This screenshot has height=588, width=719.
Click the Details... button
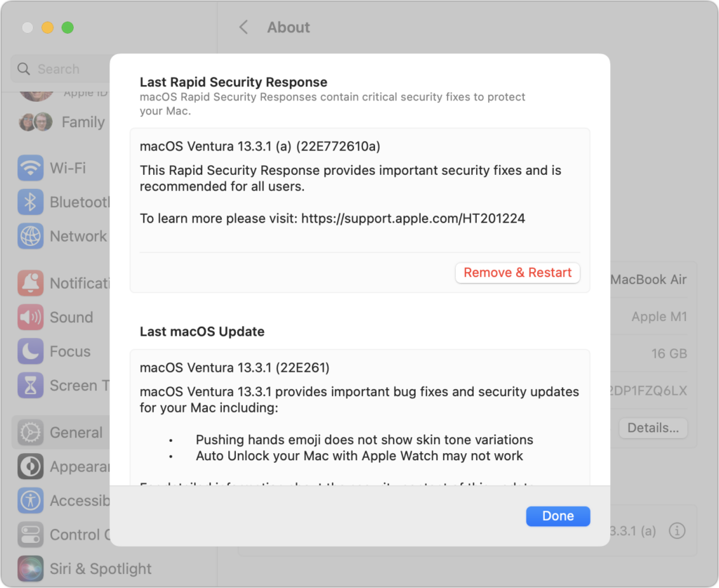[x=652, y=428]
